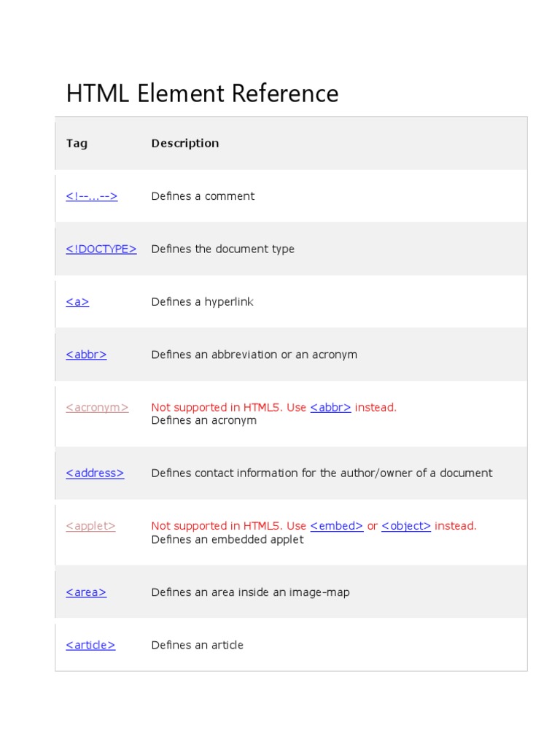Viewport: 560px width, 747px height.
Task: Click the Tag column header
Action: [x=77, y=144]
